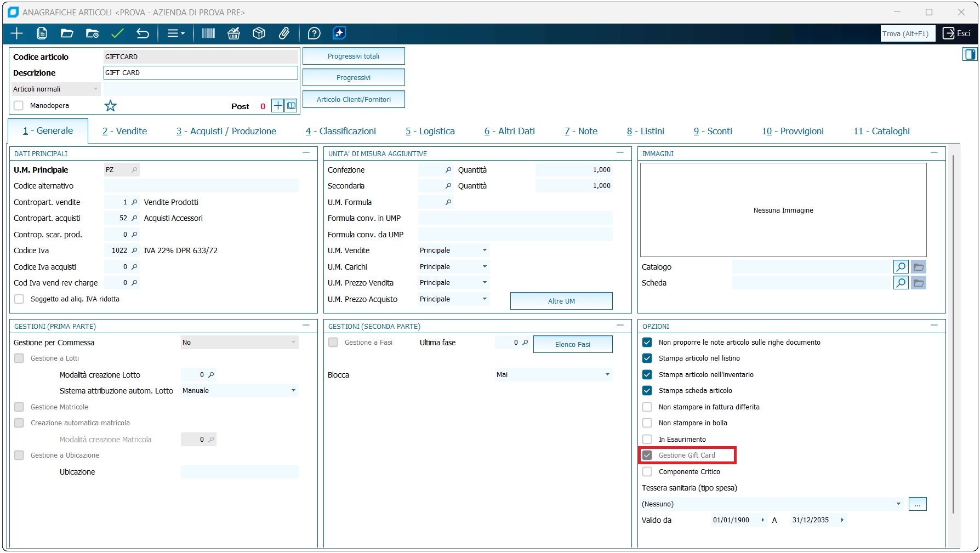
Task: Click the magnifier search icon beside Catalogo
Action: tap(901, 267)
